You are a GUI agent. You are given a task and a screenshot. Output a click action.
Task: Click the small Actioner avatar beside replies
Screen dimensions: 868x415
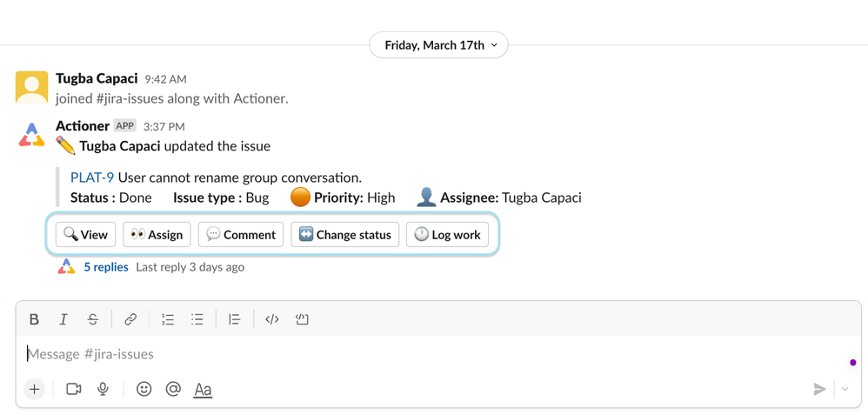coord(66,266)
